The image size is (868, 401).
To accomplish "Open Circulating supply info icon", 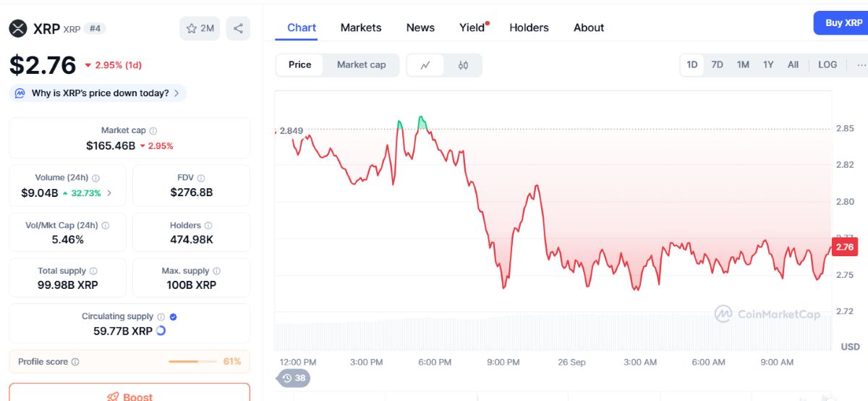I will [x=161, y=317].
